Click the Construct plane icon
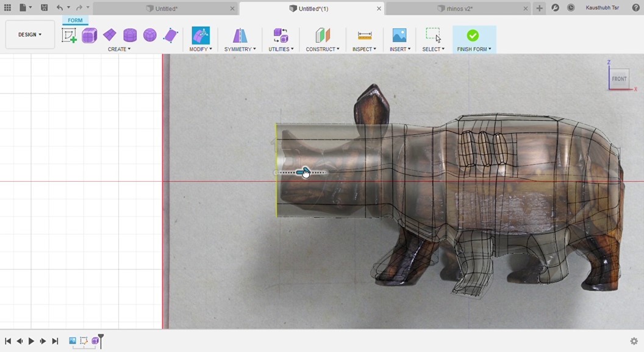644x352 pixels. 323,35
